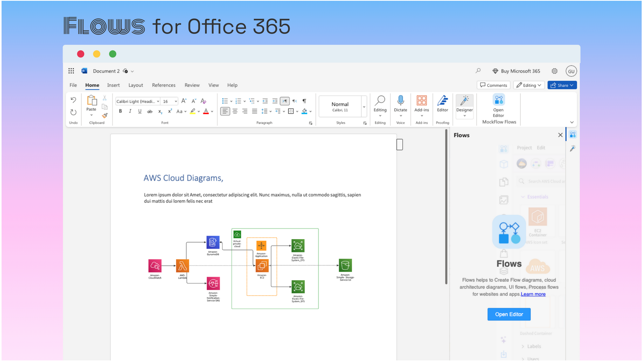Open the Review menu
644x362 pixels.
pyautogui.click(x=192, y=85)
